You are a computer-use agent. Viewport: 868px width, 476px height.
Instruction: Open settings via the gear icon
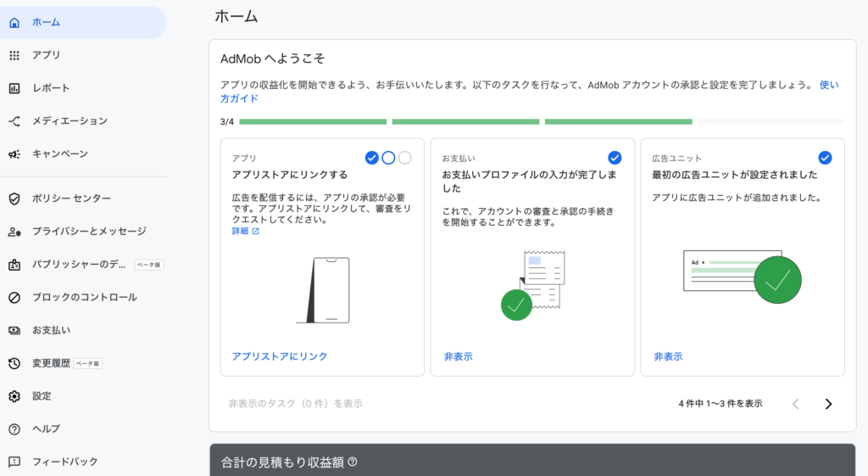pyautogui.click(x=14, y=396)
